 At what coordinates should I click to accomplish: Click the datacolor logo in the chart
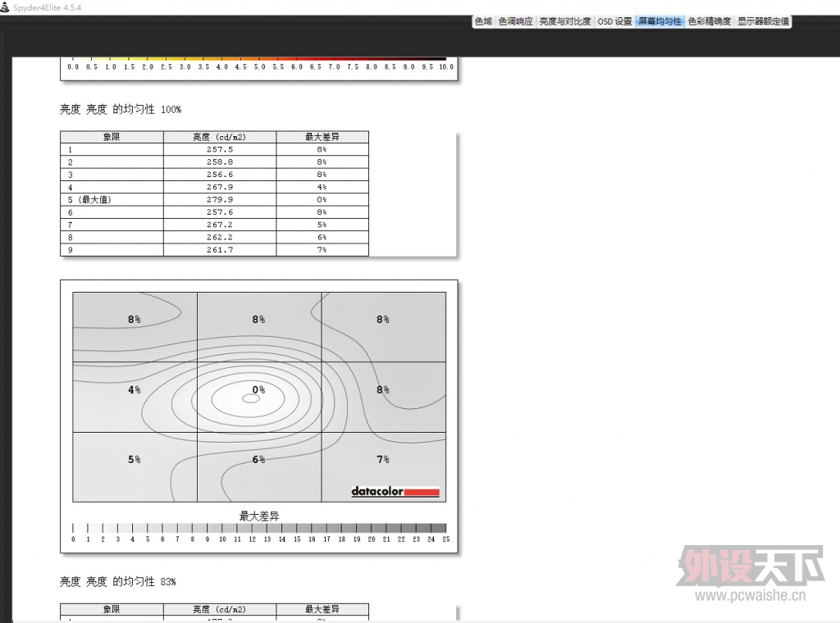[395, 491]
